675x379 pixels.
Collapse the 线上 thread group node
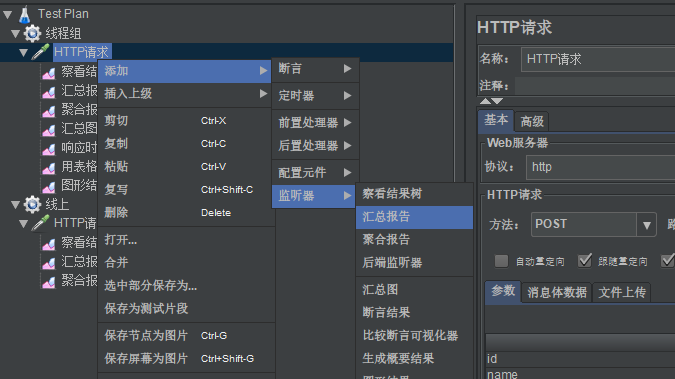tap(15, 205)
